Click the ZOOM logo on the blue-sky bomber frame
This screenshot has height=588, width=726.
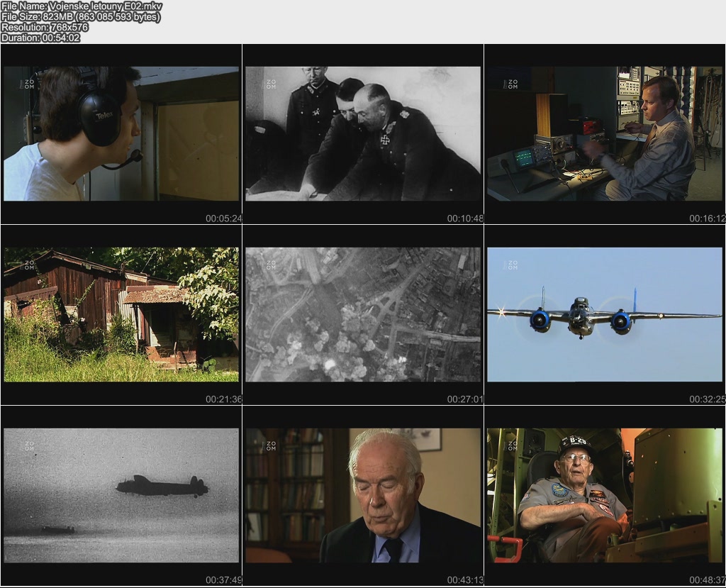coord(512,265)
